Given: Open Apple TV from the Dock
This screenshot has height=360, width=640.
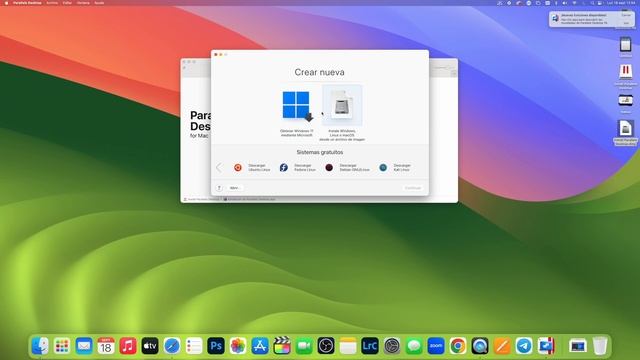Looking at the screenshot, I should 150,346.
